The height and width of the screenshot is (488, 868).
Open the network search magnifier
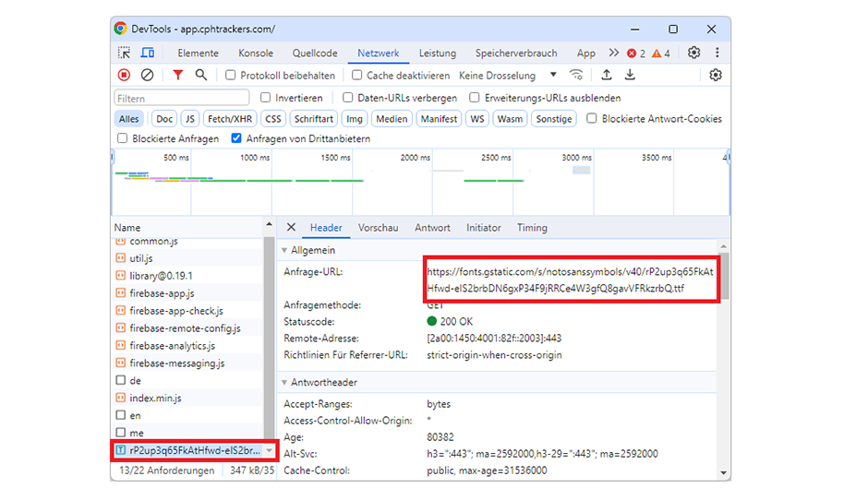[201, 75]
